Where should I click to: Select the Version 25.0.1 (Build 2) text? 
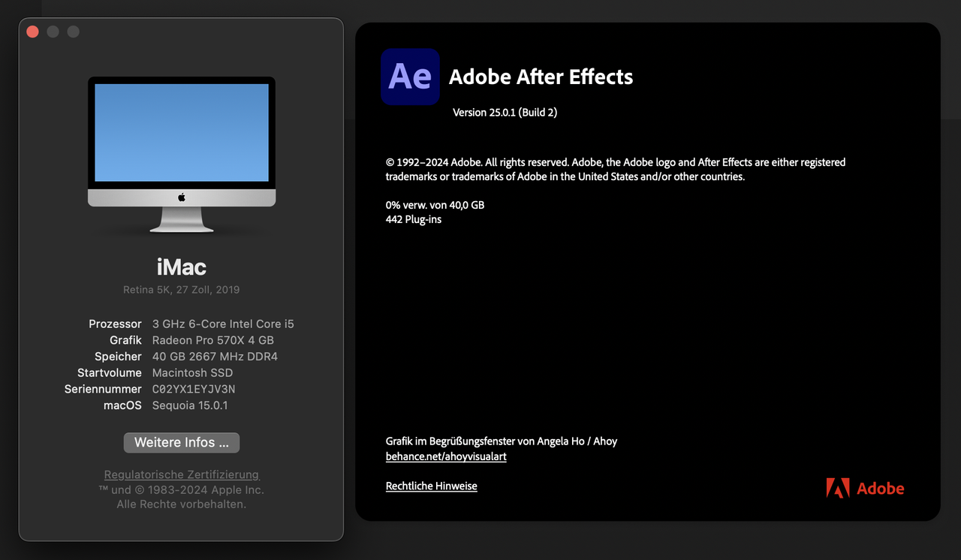tap(505, 113)
